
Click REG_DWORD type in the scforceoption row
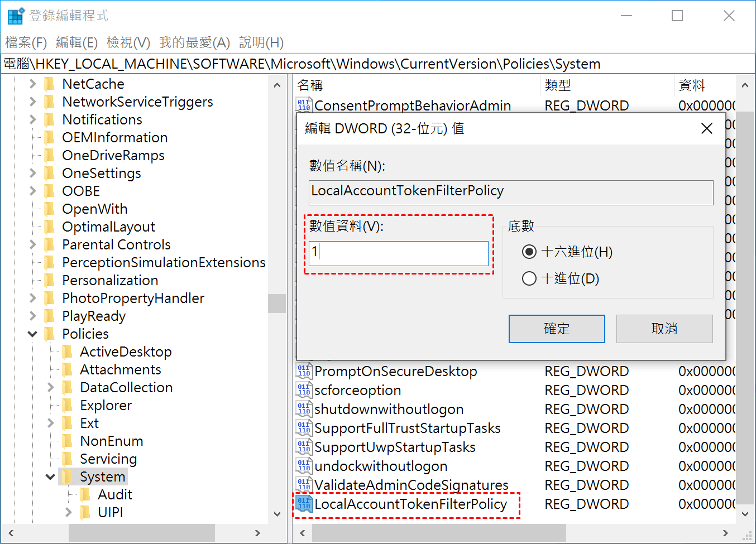587,390
